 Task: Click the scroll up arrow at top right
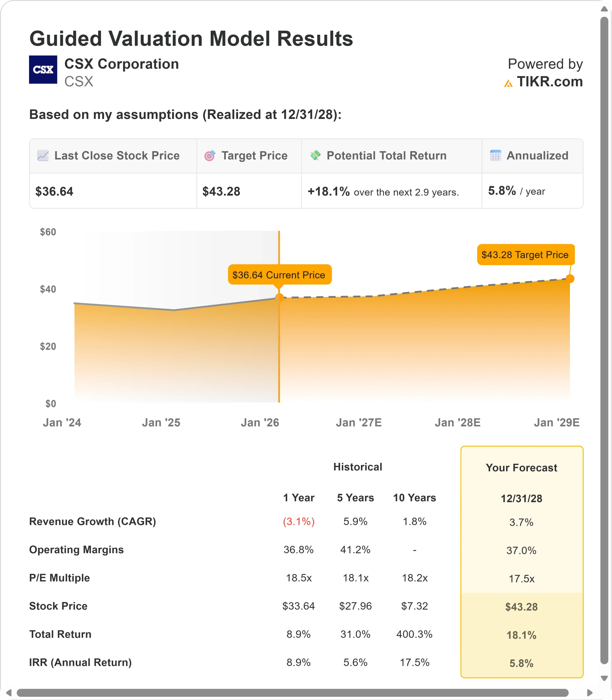coord(604,9)
